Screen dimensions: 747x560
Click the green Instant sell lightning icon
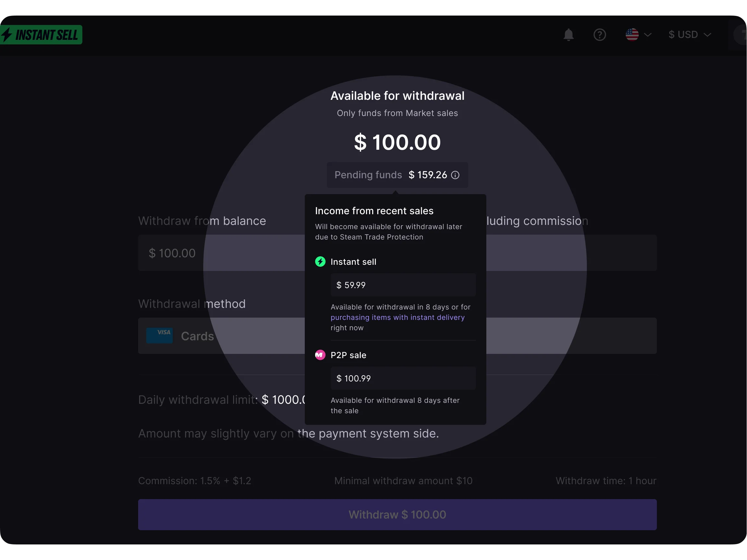click(x=320, y=261)
